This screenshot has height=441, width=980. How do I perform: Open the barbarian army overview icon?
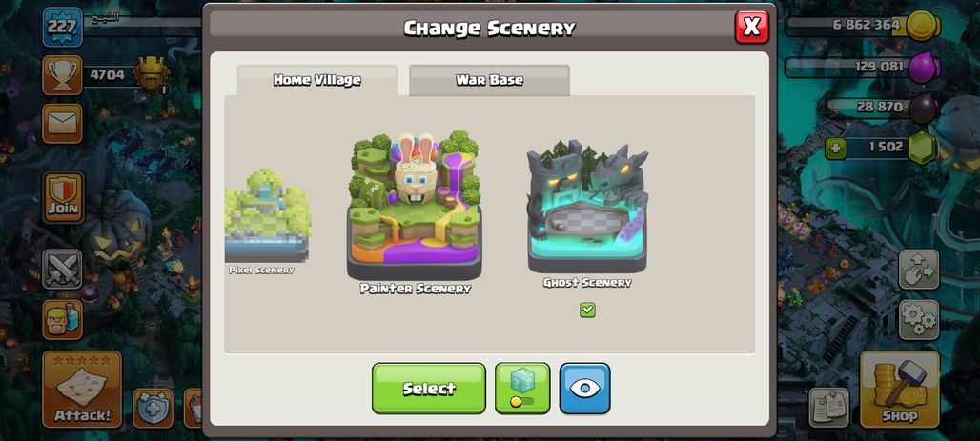63,319
